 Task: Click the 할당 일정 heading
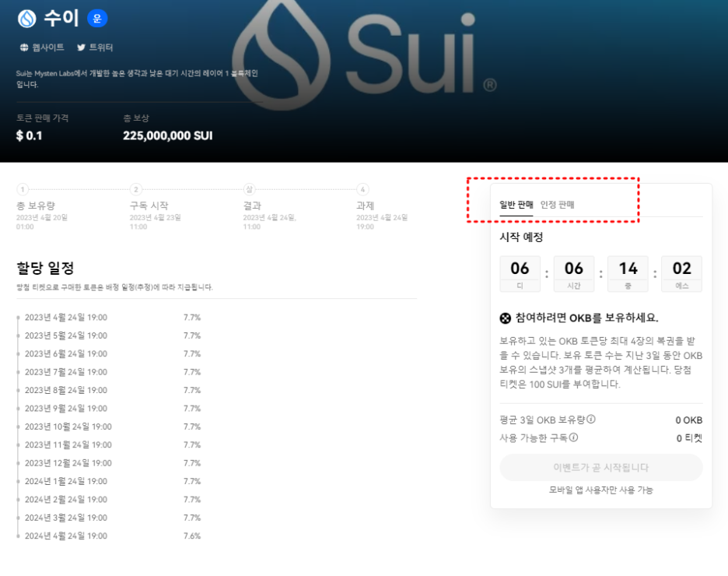click(45, 268)
